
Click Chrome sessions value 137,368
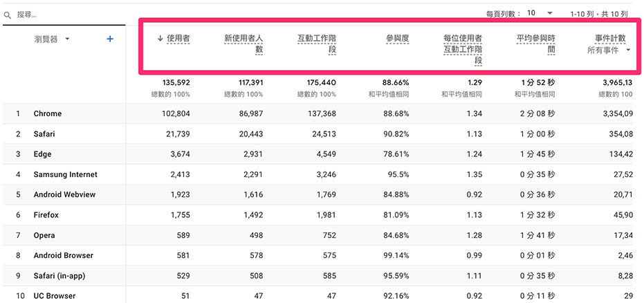[x=322, y=113]
